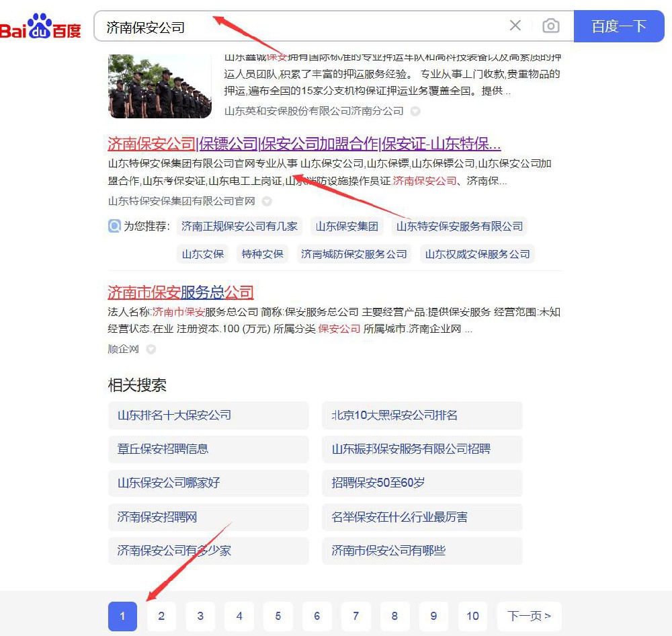Clear the search box with X icon

click(515, 26)
